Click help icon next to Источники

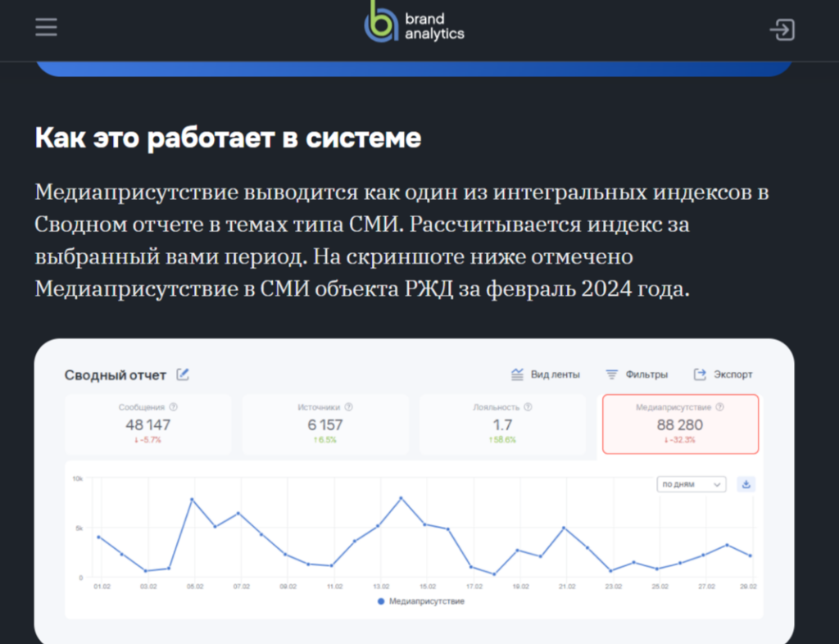pos(349,407)
